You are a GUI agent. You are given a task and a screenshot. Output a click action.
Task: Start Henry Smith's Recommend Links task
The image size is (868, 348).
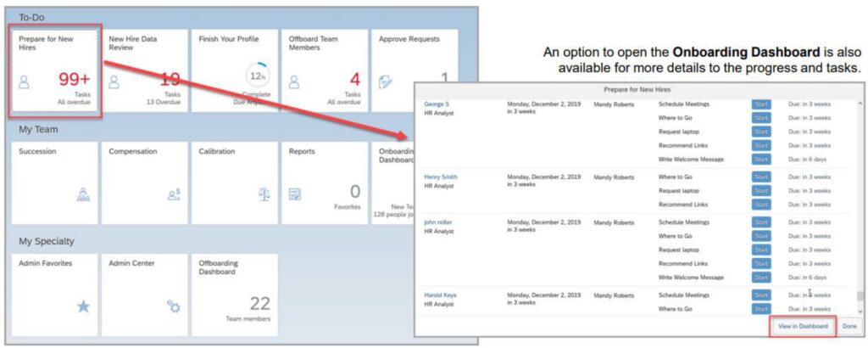tap(761, 205)
